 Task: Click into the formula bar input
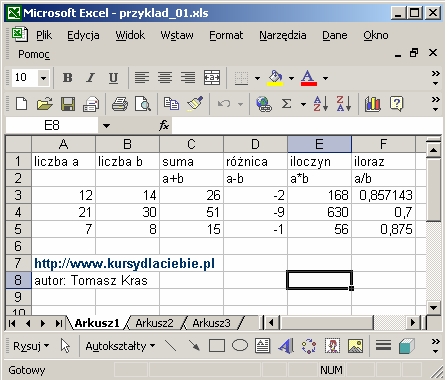pos(307,126)
